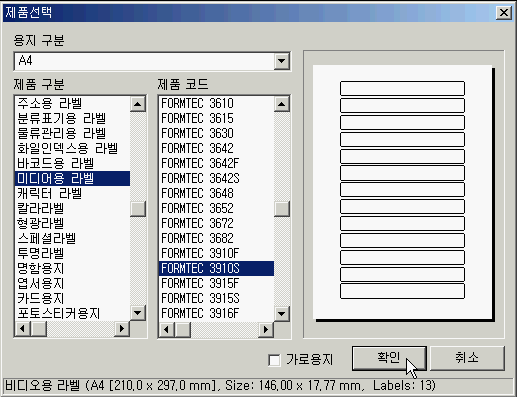Choose product code FORMTEC 3682
The height and width of the screenshot is (397, 517).
tap(216, 238)
